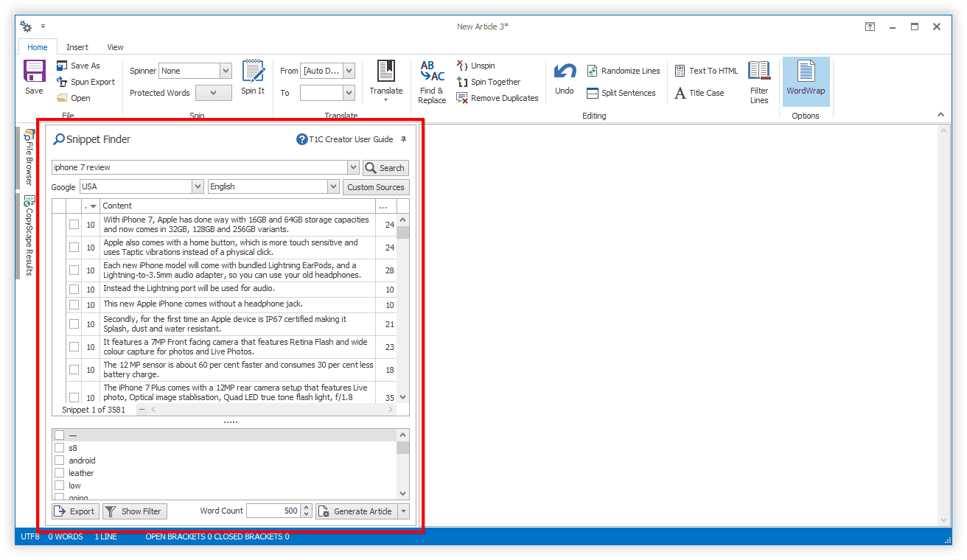Click the application gears icon in title bar
This screenshot has width=967, height=560.
27,27
